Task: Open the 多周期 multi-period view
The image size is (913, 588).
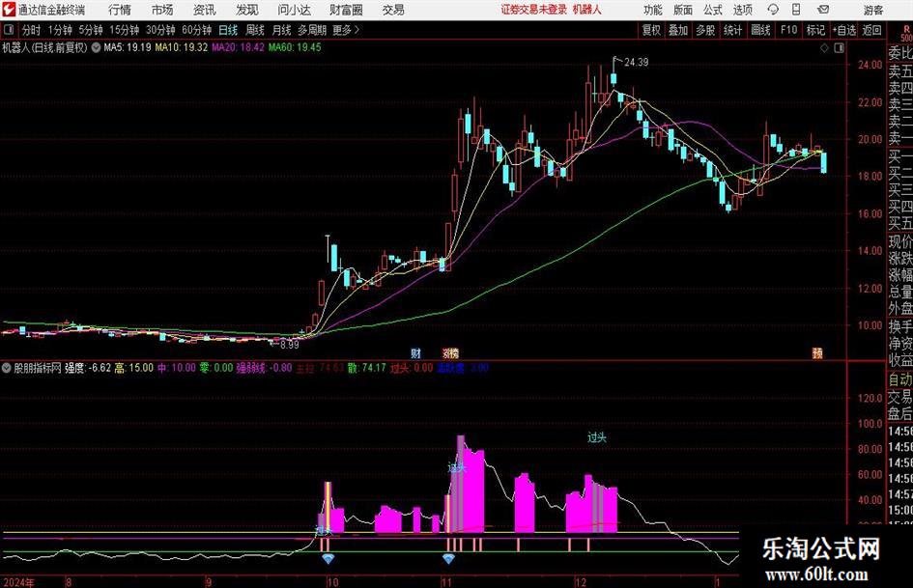Action: (x=312, y=30)
